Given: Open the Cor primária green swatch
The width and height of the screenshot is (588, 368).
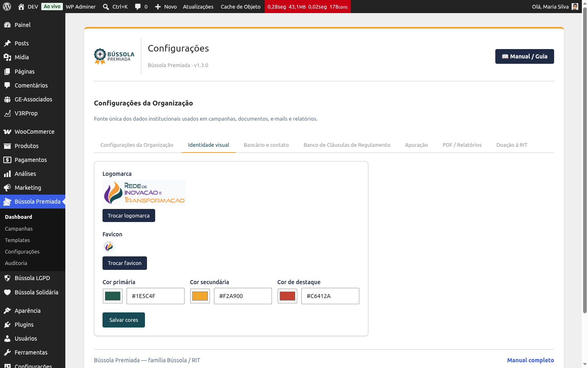Looking at the screenshot, I should 113,296.
